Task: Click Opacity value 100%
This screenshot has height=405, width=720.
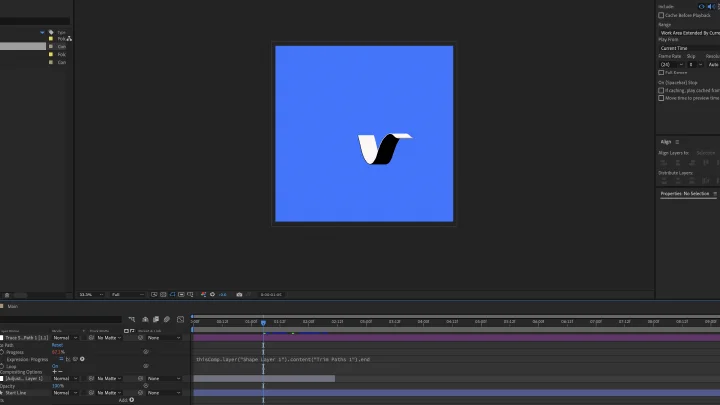Action: click(58, 386)
